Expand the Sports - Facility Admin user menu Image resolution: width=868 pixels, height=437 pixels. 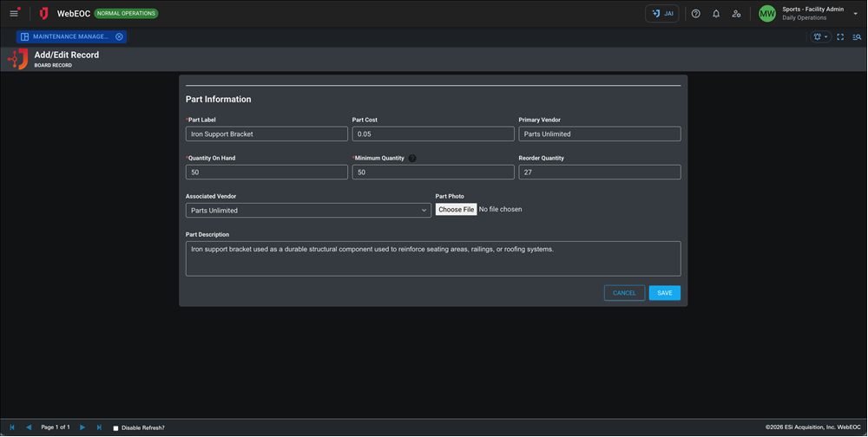855,14
